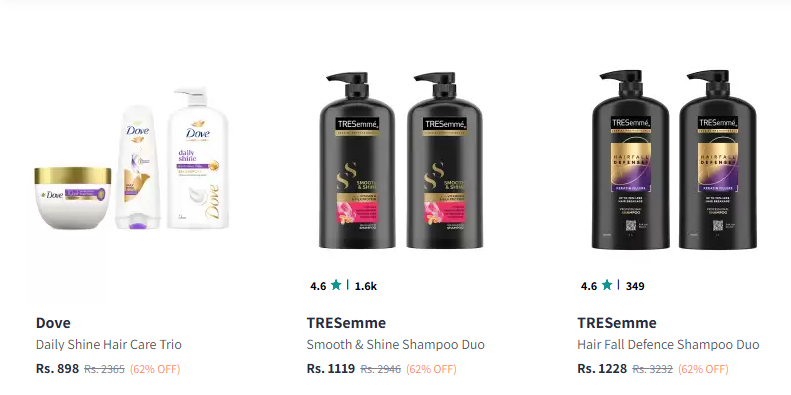Screen dimensions: 791x395
Task: Click the struck-through Rs. 2946 original price
Action: [380, 369]
